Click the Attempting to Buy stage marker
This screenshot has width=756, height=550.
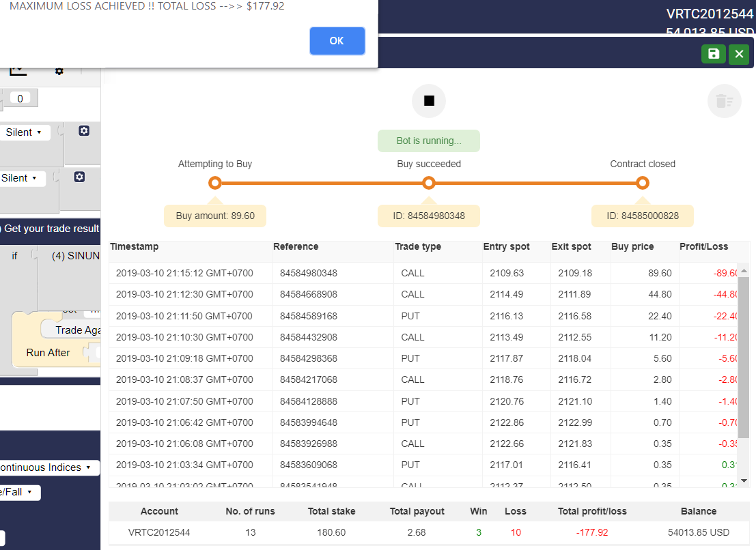[215, 183]
